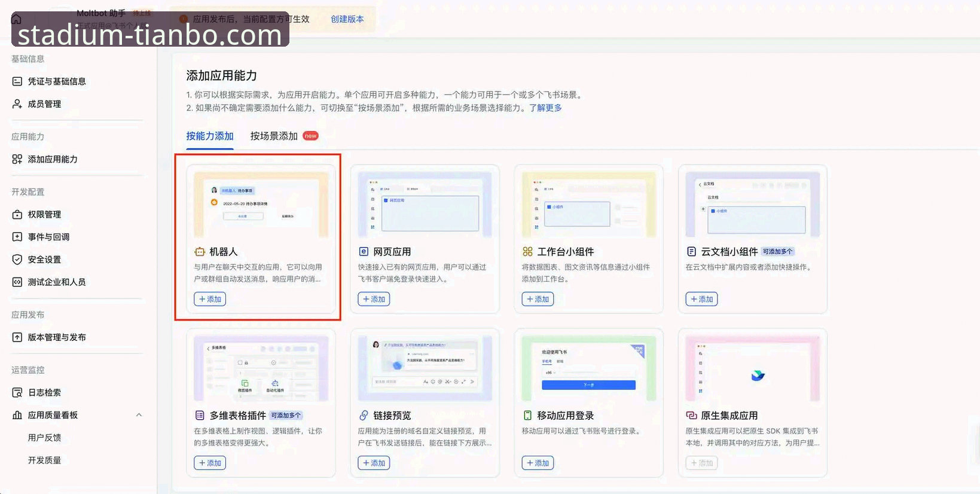980x494 pixels.
Task: Click the 成员管理 person icon
Action: tap(17, 104)
